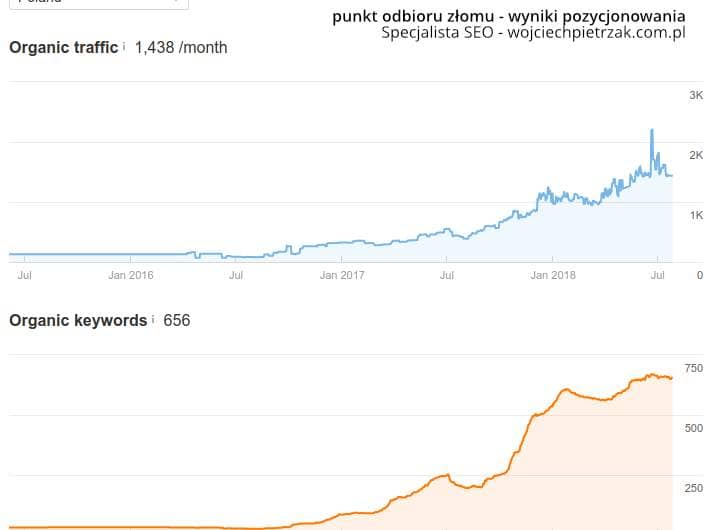Click the highest traffic spike on blue chart

[652, 130]
